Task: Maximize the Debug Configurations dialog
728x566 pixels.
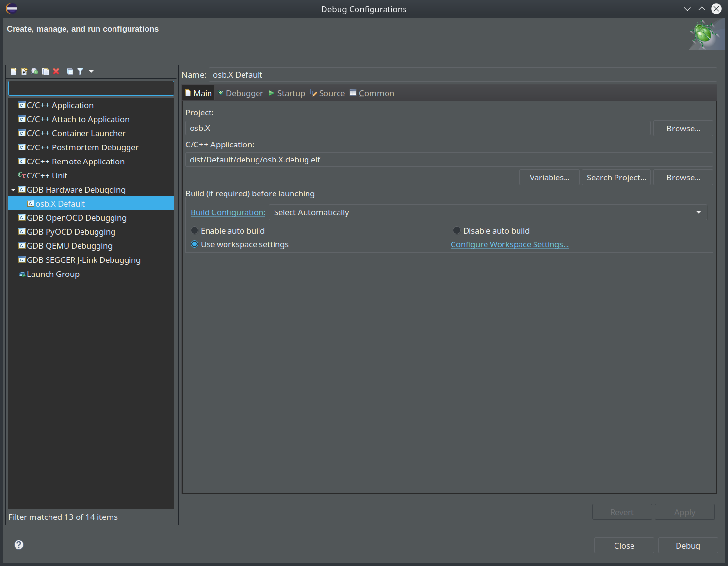Action: 702,9
